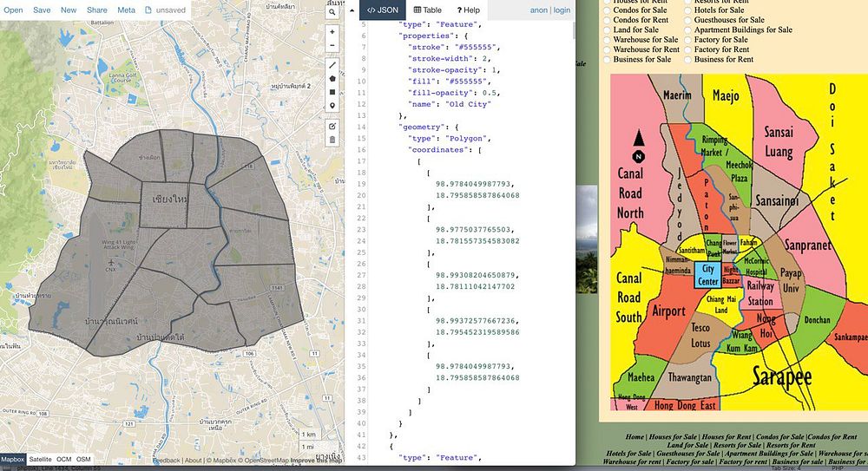Click the "name": "Old City" JSON line

coord(450,104)
